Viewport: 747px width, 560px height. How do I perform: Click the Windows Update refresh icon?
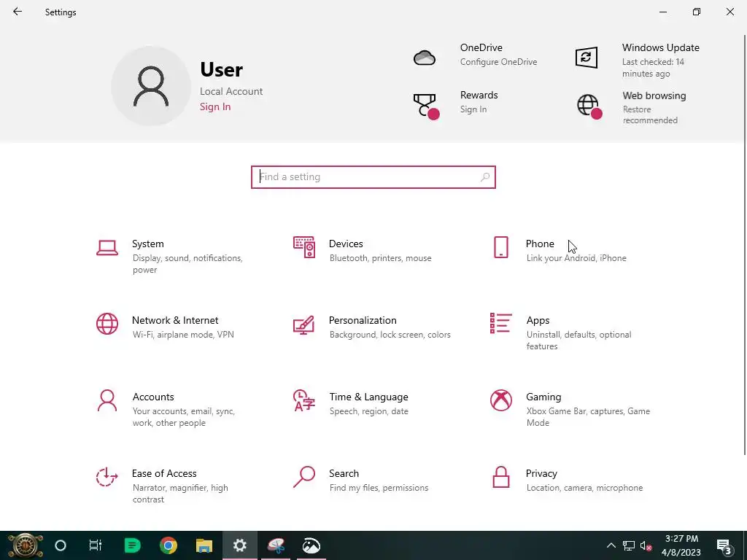(x=587, y=58)
